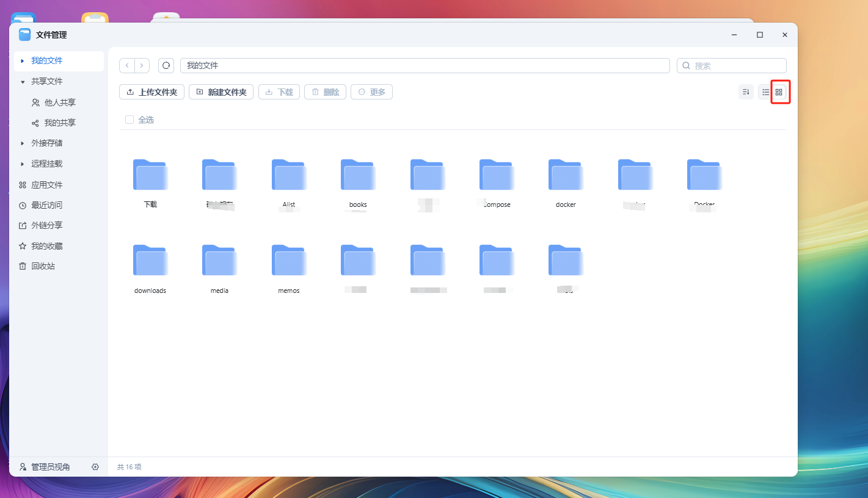Refresh the current folder listing
Image resolution: width=868 pixels, height=498 pixels.
[166, 65]
